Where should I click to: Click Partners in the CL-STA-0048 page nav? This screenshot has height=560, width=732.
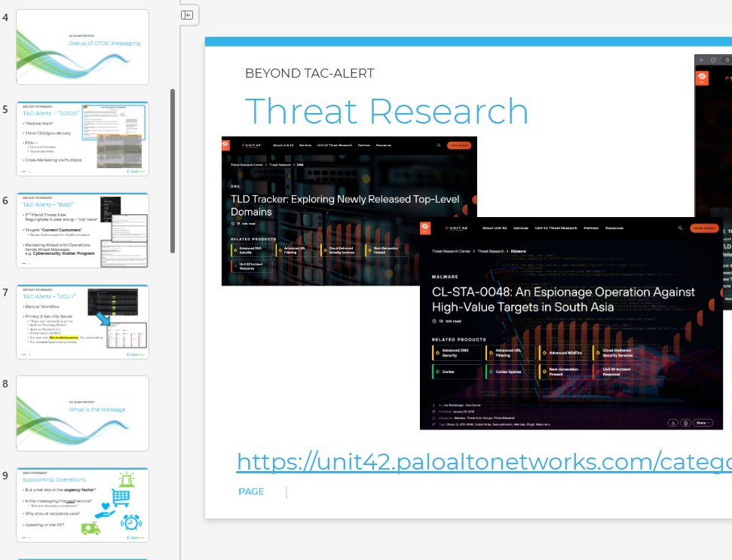tap(592, 228)
